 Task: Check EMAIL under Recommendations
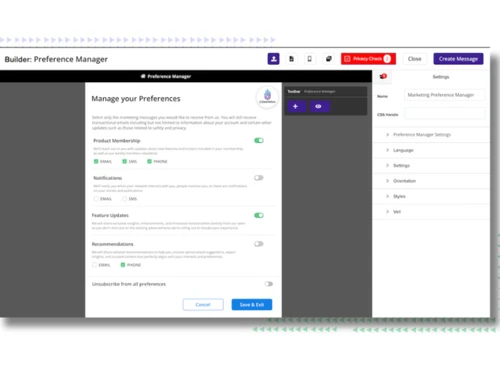94,265
